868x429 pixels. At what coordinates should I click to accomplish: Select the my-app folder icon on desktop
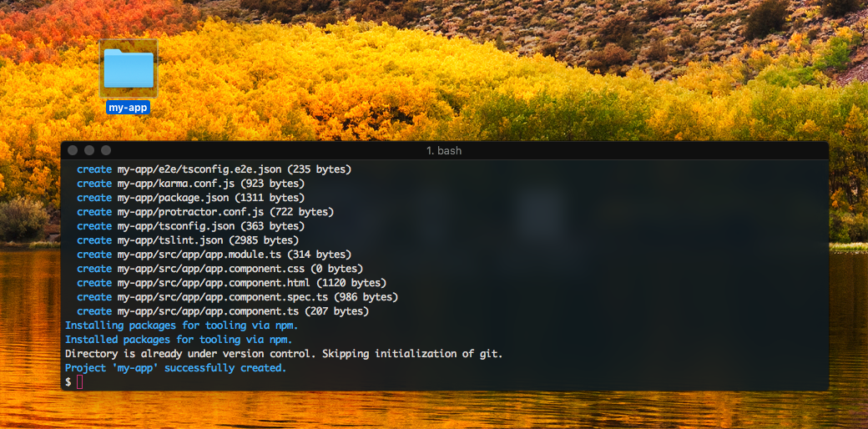click(x=129, y=68)
